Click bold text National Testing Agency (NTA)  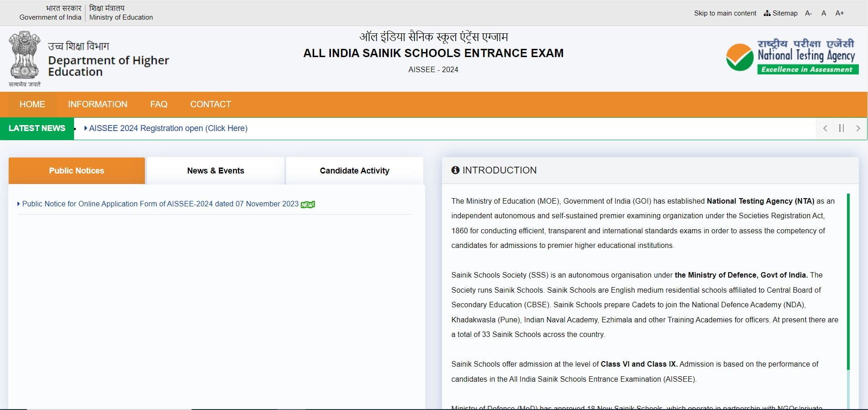[x=761, y=201]
